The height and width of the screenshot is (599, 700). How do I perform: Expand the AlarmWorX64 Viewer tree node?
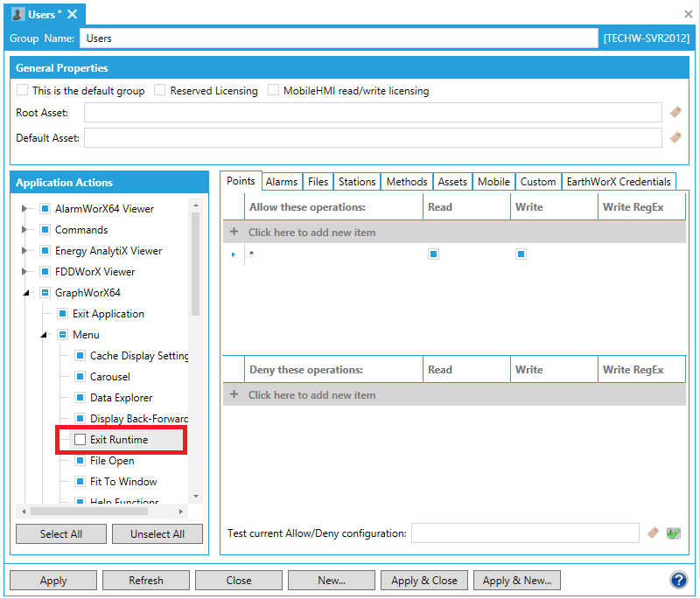coord(24,209)
